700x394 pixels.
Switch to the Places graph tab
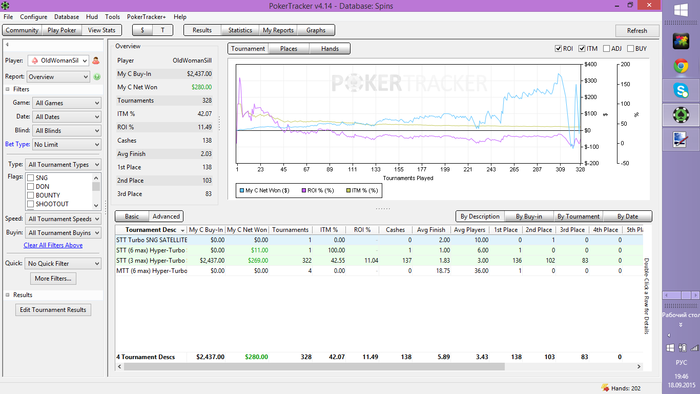point(289,49)
